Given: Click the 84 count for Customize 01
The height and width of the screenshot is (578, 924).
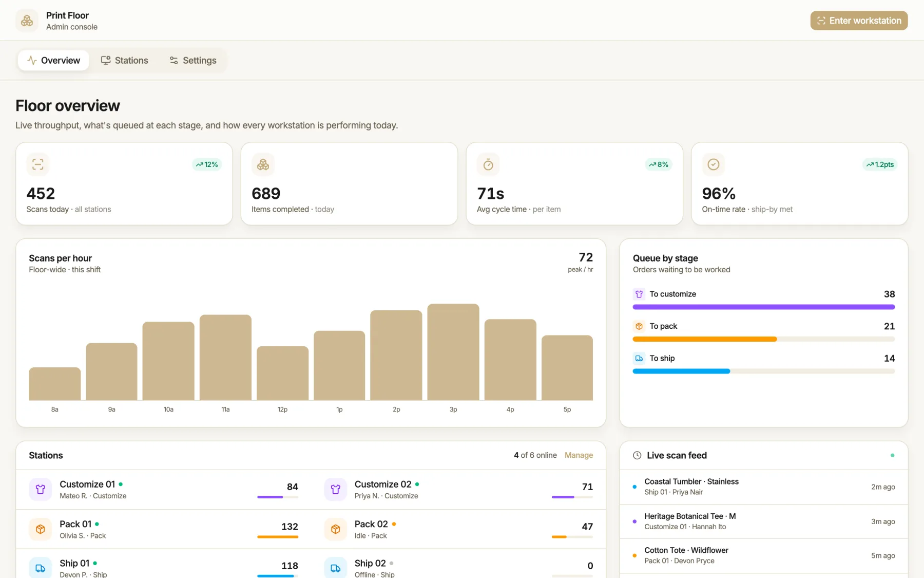Looking at the screenshot, I should [x=292, y=487].
